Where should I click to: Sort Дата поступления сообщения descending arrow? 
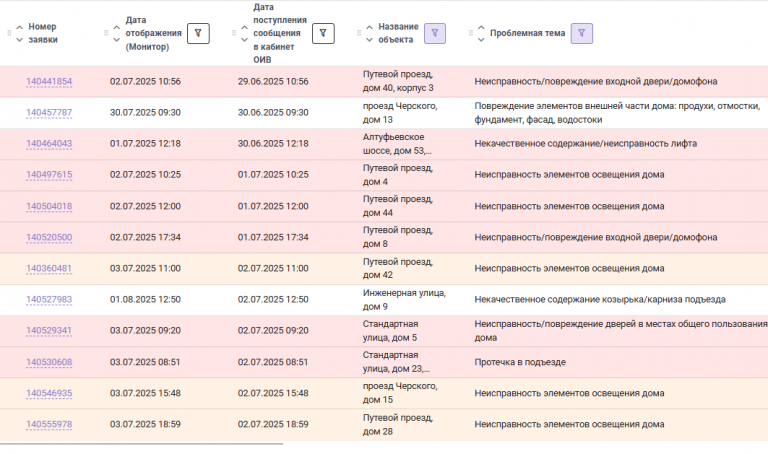point(244,40)
